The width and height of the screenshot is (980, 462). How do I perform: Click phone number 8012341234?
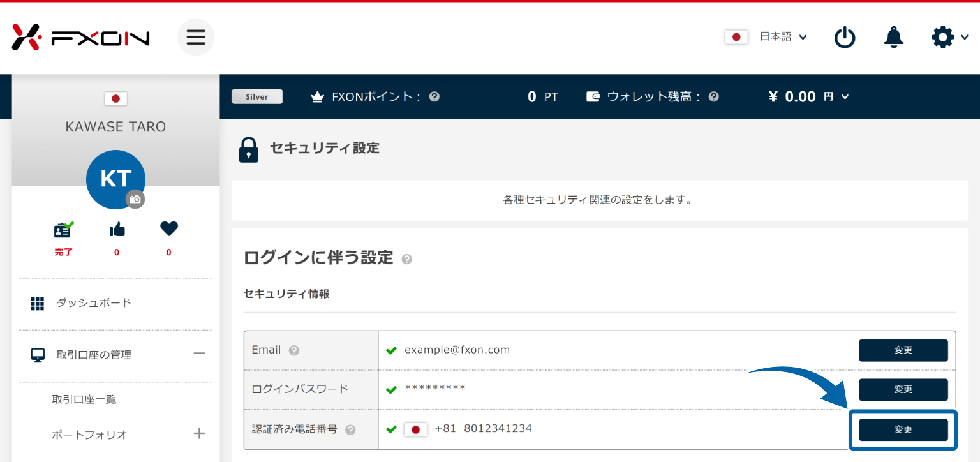[498, 429]
